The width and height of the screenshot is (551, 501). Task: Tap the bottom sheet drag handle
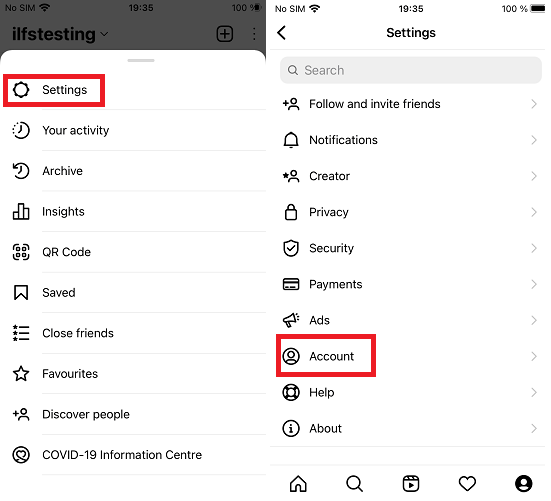click(x=141, y=60)
